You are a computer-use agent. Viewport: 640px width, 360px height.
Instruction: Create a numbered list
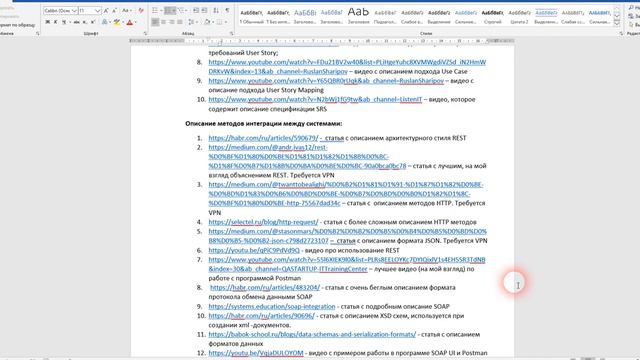(168, 11)
